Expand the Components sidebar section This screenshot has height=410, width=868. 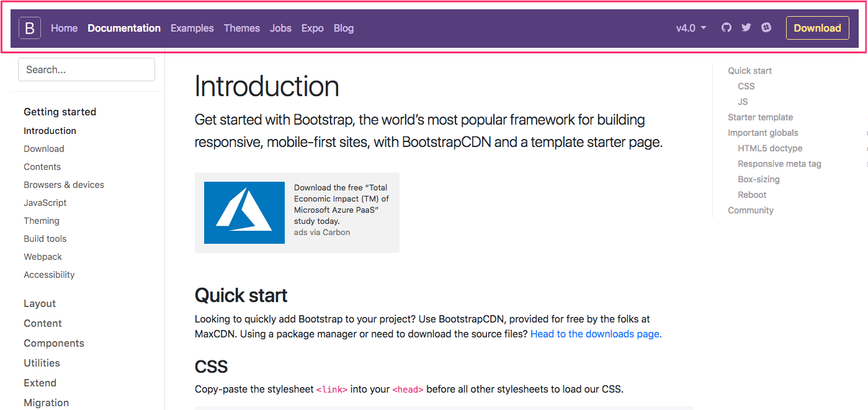click(54, 343)
